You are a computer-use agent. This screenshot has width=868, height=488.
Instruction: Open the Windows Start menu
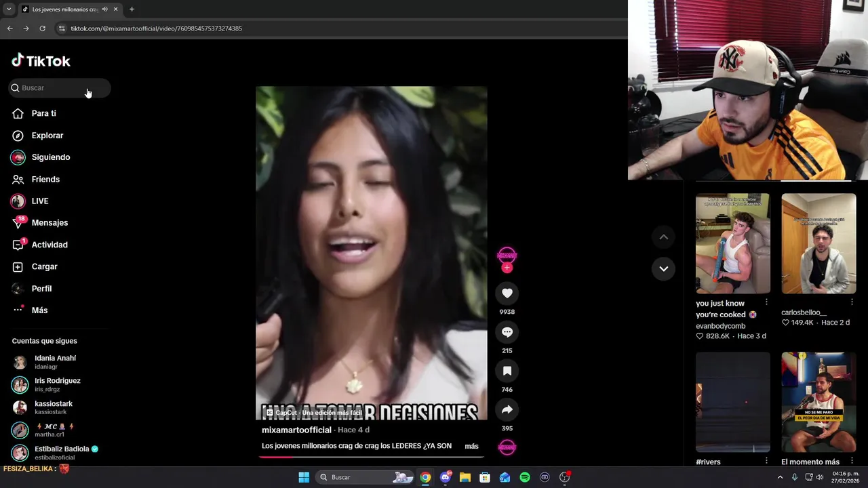pyautogui.click(x=304, y=477)
